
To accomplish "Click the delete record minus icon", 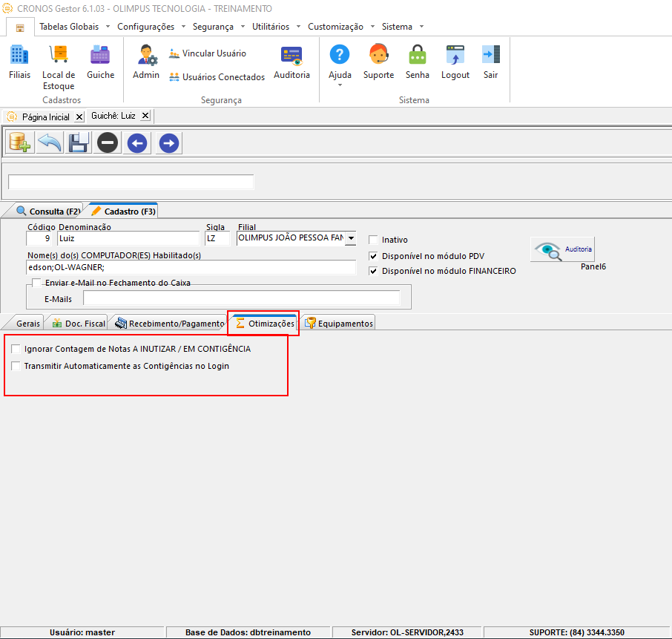I will pos(107,142).
